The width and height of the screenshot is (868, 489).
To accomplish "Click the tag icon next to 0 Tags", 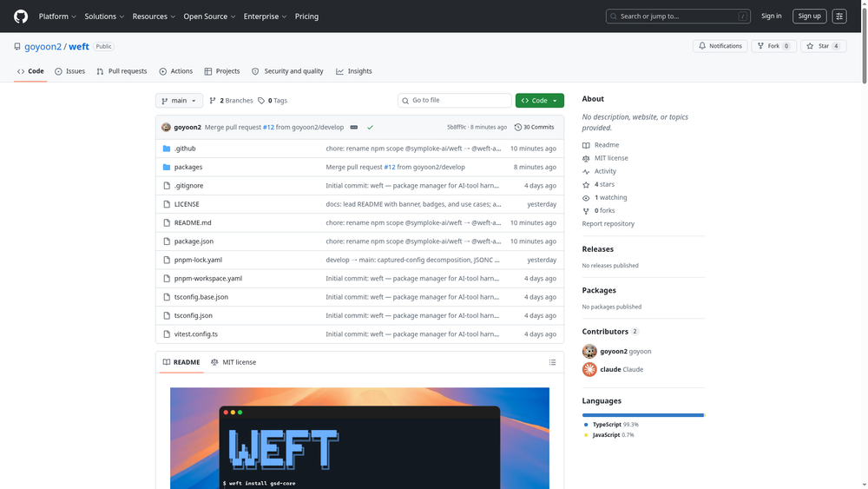I will click(261, 101).
